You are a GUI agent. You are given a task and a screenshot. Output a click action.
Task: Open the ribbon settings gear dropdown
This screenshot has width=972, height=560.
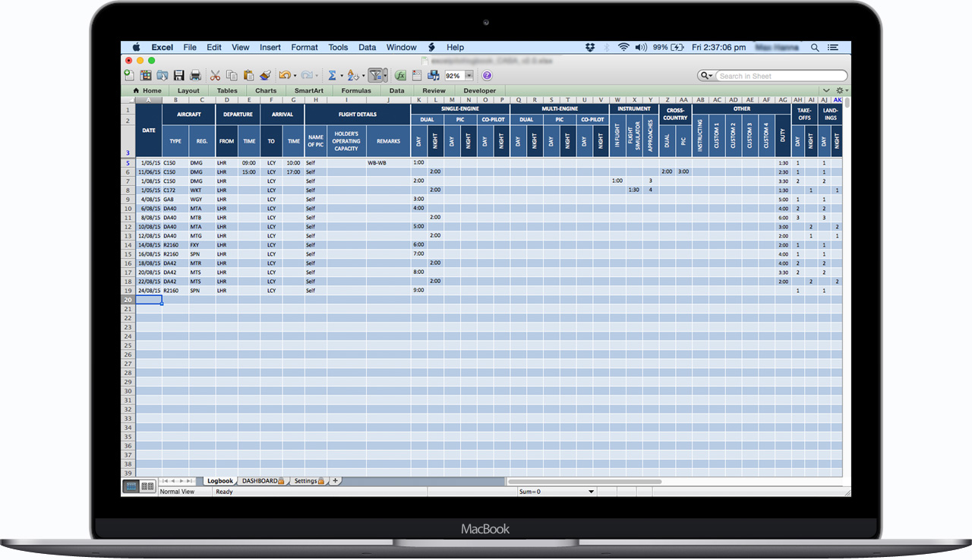tap(841, 90)
